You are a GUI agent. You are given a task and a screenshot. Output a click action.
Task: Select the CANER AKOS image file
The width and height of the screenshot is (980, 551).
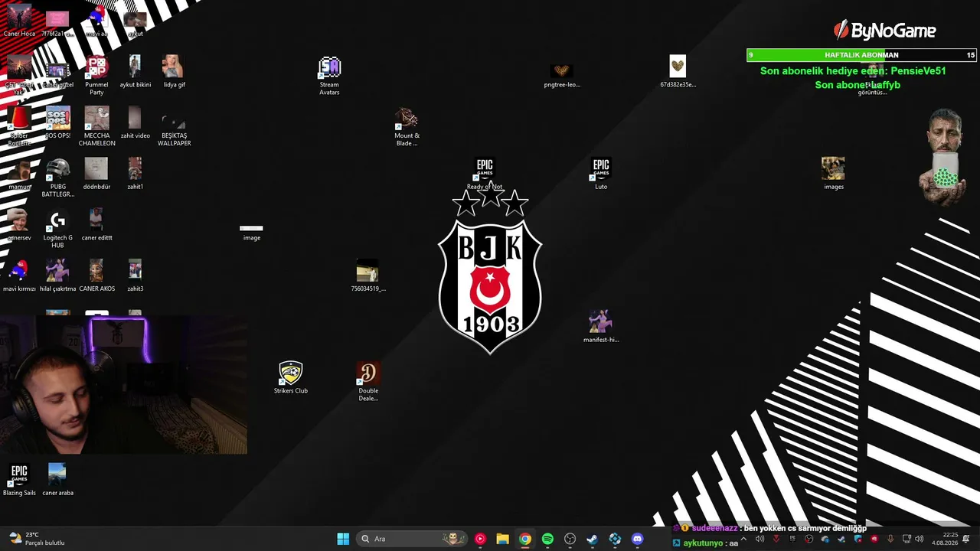[x=96, y=276]
